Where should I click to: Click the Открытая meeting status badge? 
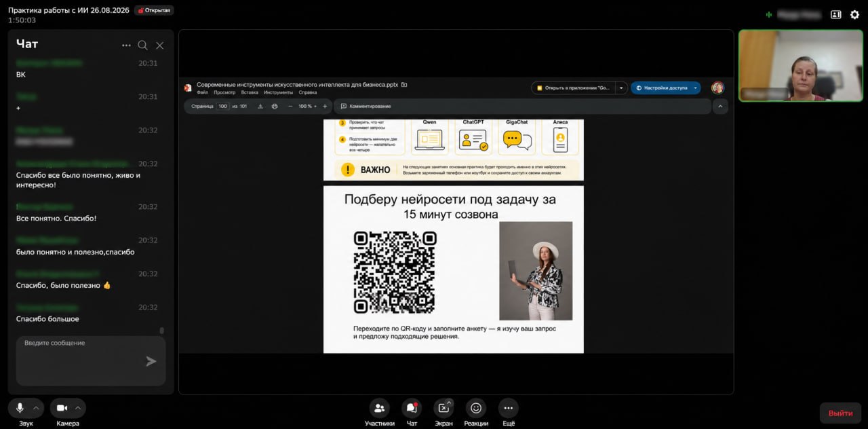[x=154, y=10]
